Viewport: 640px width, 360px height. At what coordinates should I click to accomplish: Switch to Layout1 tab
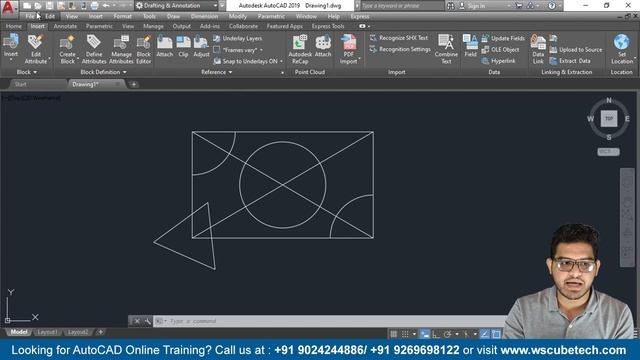[47, 332]
